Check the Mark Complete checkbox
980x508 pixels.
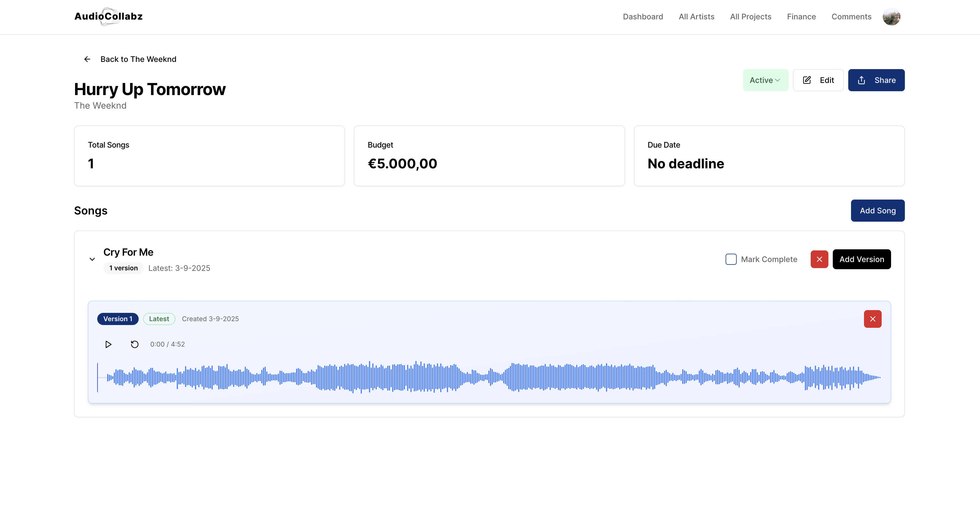coord(731,259)
